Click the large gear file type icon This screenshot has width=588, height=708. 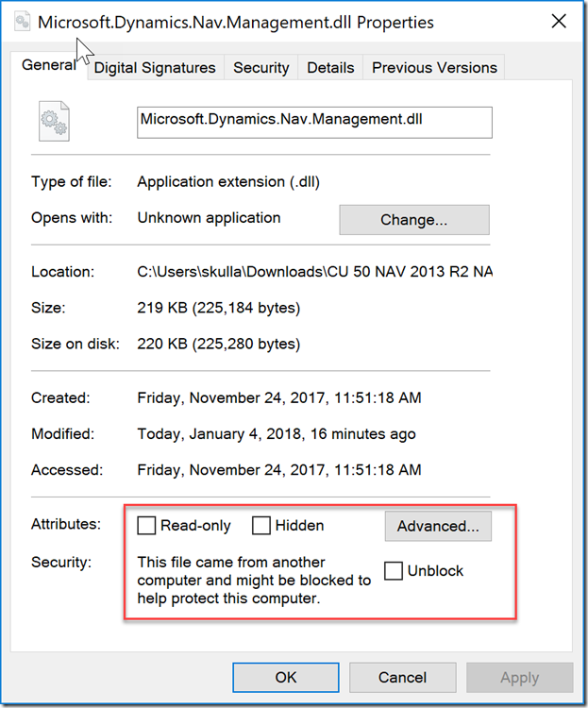pos(54,121)
